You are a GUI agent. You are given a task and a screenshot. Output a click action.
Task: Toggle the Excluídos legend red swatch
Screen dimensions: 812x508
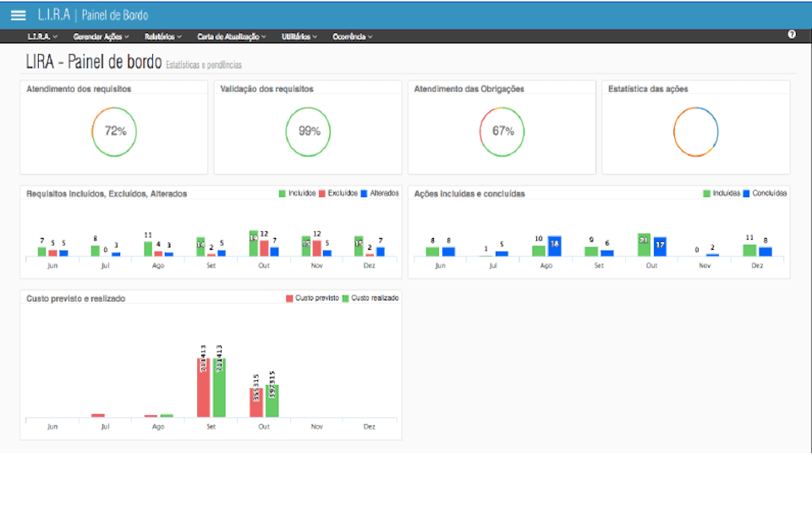point(321,193)
